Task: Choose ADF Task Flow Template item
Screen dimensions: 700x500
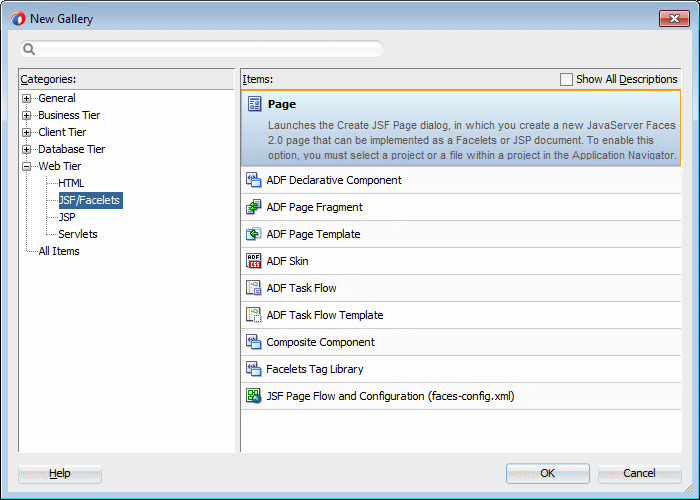Action: (461, 315)
